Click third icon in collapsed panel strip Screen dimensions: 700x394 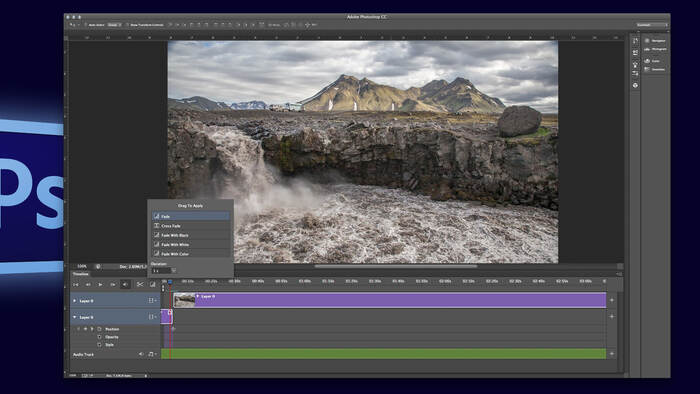(x=635, y=64)
